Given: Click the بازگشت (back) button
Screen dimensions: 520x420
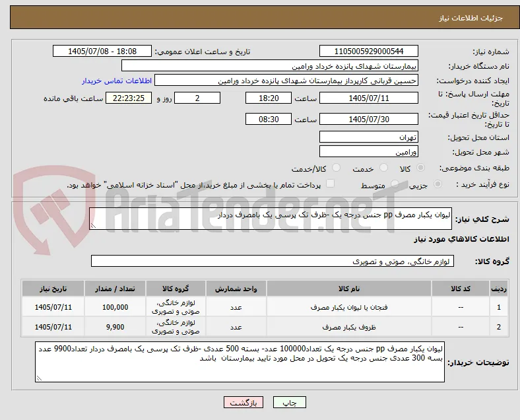Looking at the screenshot, I should tap(243, 402).
